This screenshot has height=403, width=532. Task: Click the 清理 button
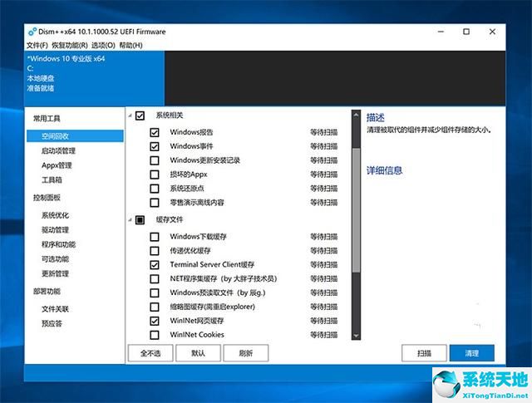(x=472, y=353)
